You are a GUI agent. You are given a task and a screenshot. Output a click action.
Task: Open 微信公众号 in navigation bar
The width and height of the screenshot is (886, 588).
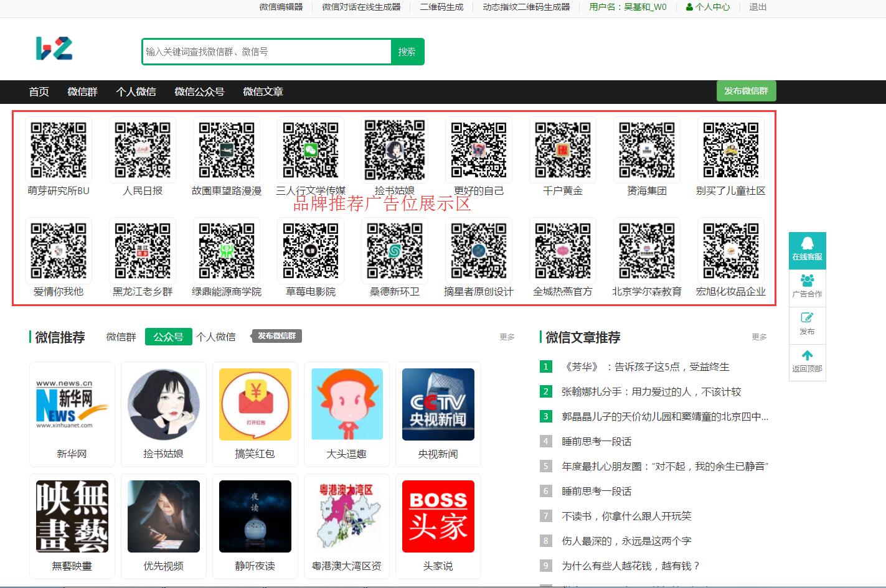point(199,91)
